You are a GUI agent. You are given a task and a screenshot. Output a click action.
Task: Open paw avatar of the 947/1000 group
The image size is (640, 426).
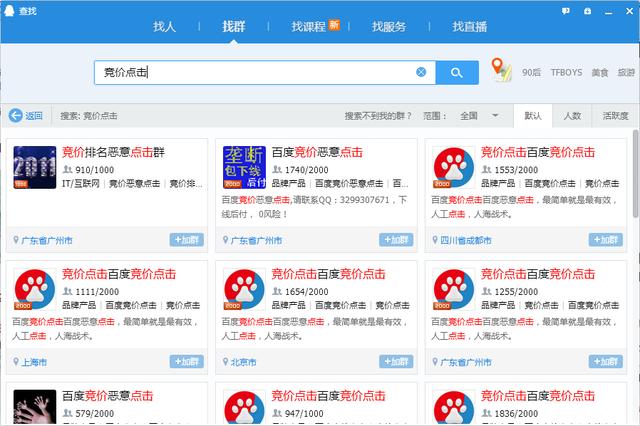click(244, 406)
